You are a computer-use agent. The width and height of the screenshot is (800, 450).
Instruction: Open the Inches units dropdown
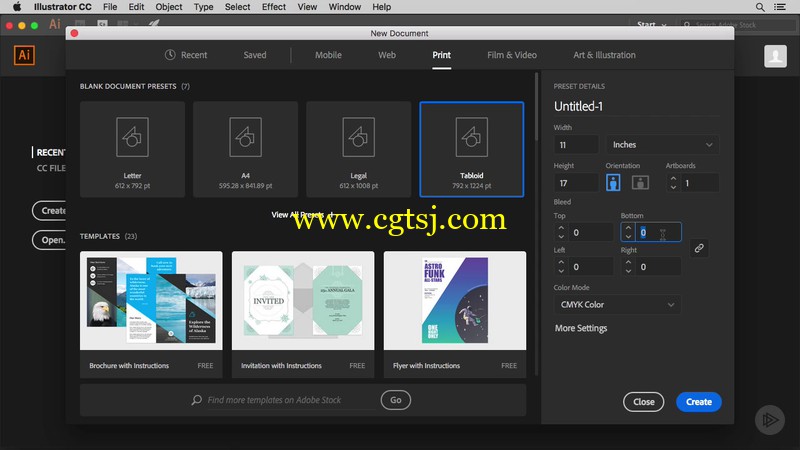click(x=662, y=145)
